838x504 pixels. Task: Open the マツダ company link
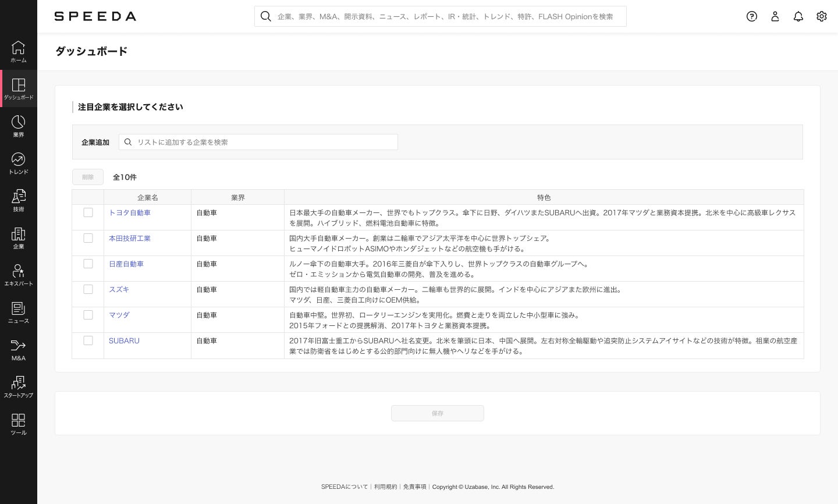click(x=119, y=315)
